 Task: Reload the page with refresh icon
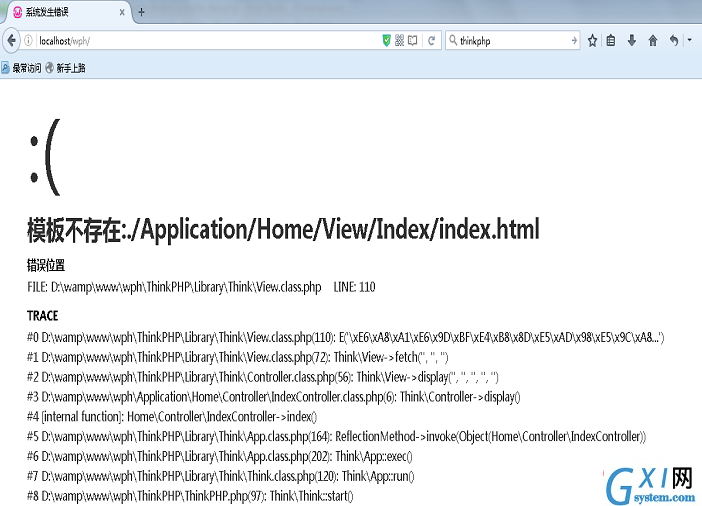point(432,41)
